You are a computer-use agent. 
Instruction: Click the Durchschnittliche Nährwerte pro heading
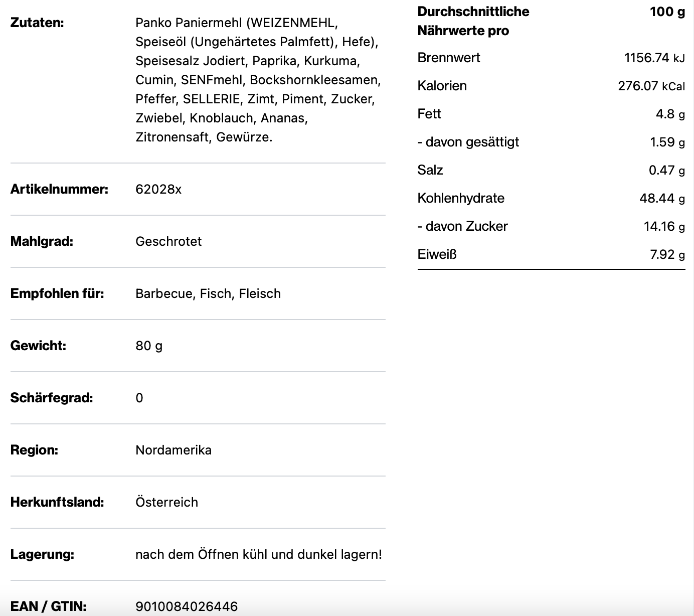click(473, 21)
